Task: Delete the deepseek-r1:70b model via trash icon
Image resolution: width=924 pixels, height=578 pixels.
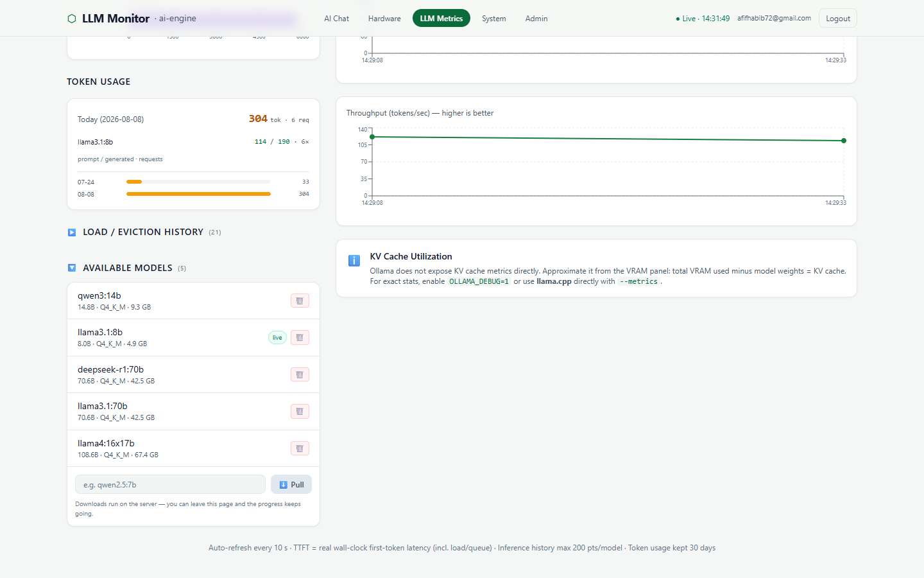Action: click(300, 374)
